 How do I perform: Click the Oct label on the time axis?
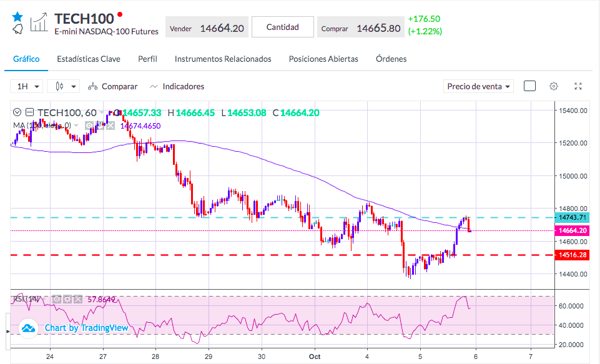[x=315, y=357]
